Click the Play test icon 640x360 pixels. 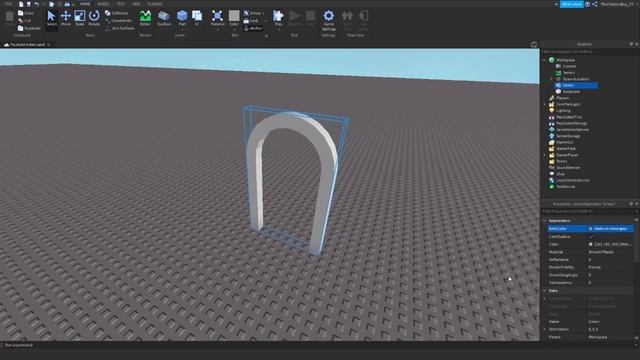click(x=278, y=16)
